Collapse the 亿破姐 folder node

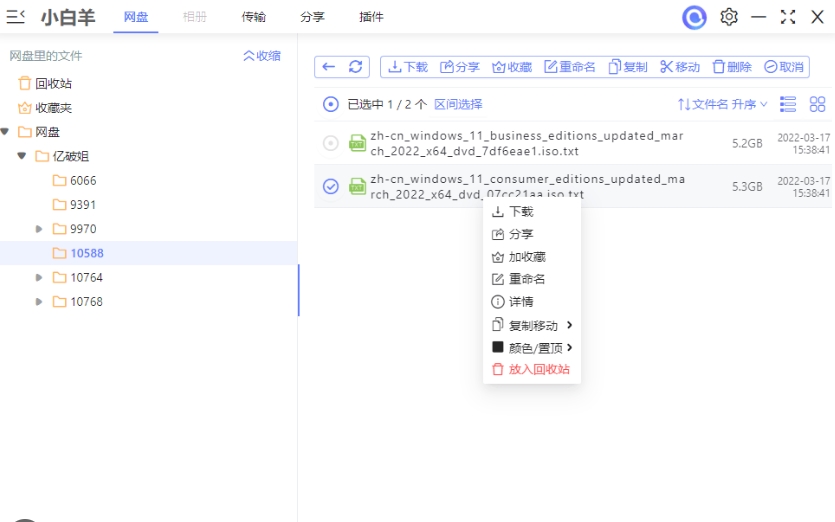click(22, 156)
